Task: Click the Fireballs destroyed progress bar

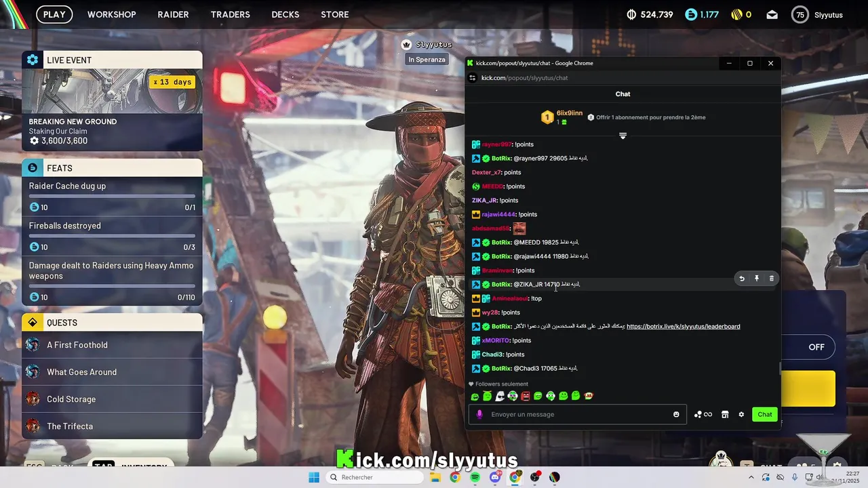Action: [112, 236]
